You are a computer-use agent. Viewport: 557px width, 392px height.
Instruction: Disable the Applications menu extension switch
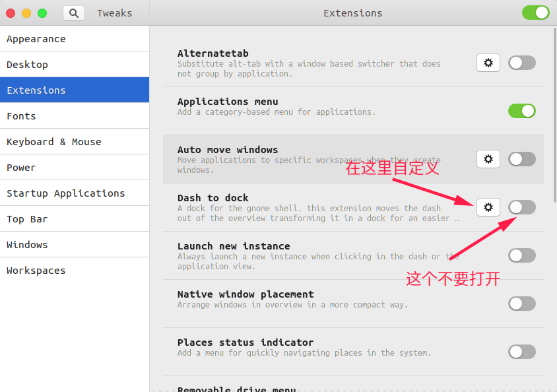(x=522, y=111)
